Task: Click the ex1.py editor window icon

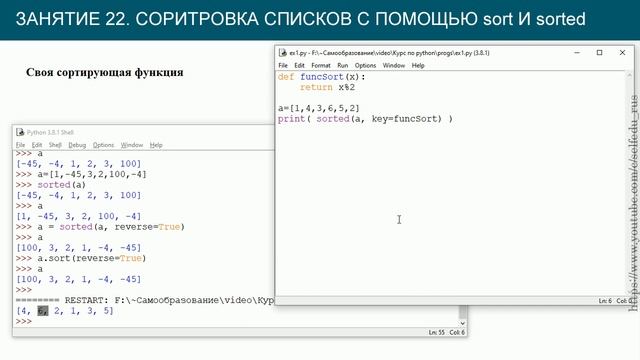Action: [x=282, y=53]
